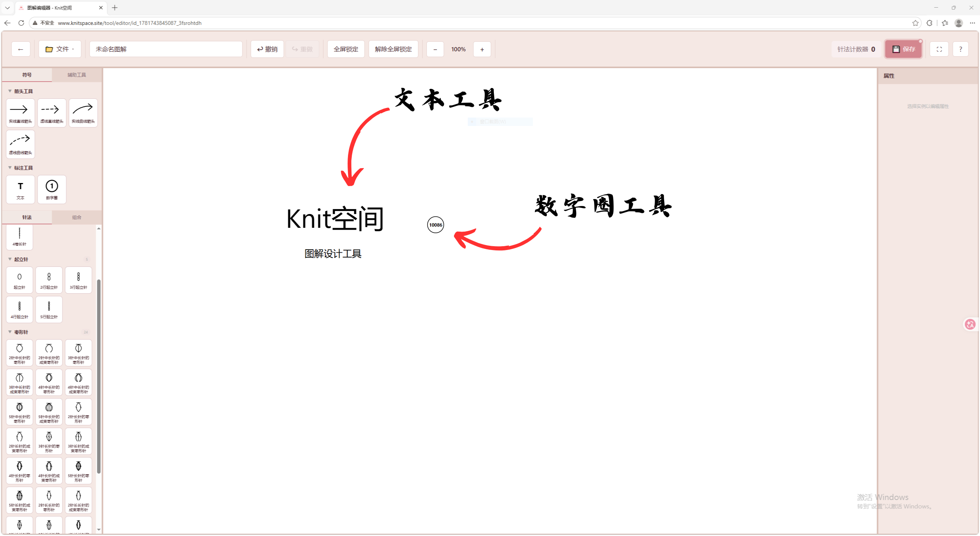The image size is (980, 536).
Task: Pick the 5针中长针的枣形针 symbol
Action: 20,412
